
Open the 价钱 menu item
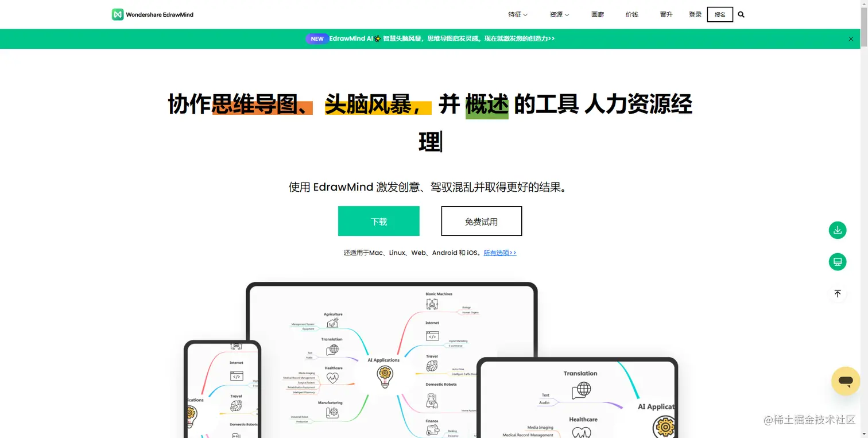632,14
